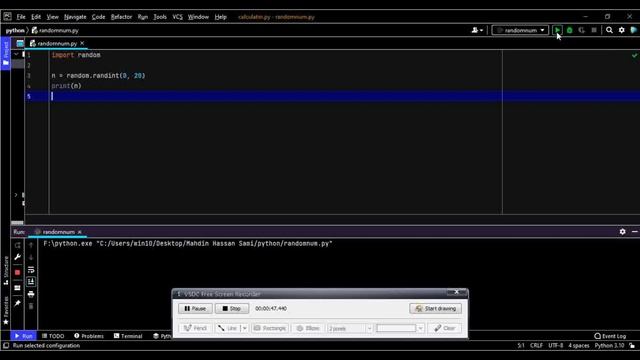Image resolution: width=640 pixels, height=360 pixels.
Task: Click the tool window quick access icon in the status bar
Action: click(x=6, y=345)
